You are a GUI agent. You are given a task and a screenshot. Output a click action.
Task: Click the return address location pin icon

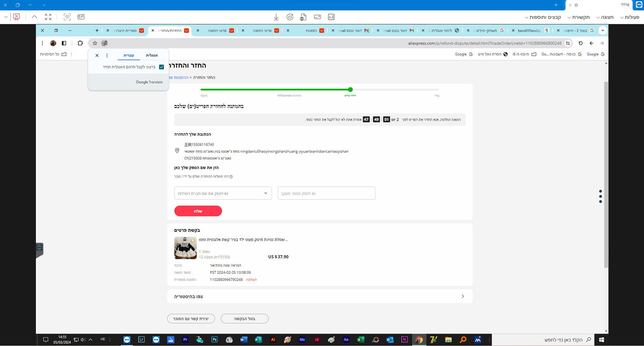[177, 151]
